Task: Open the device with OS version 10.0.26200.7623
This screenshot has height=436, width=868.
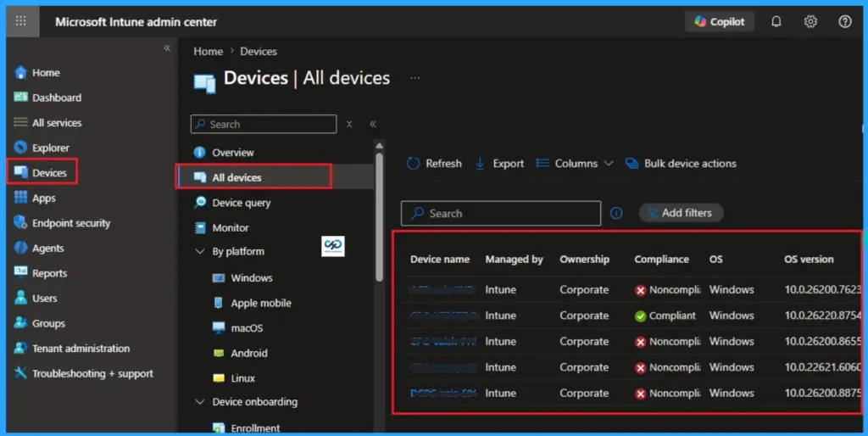Action: click(x=442, y=289)
